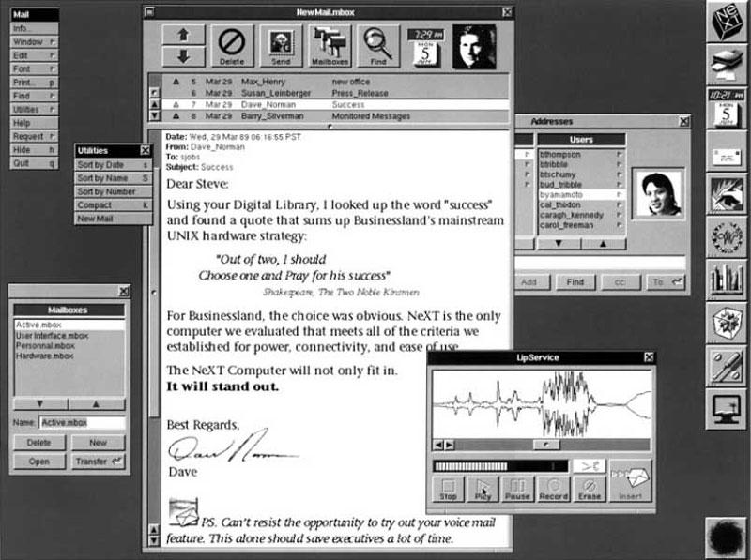
Task: Select Barry_Silverman Monitored Messages row
Action: click(335, 115)
